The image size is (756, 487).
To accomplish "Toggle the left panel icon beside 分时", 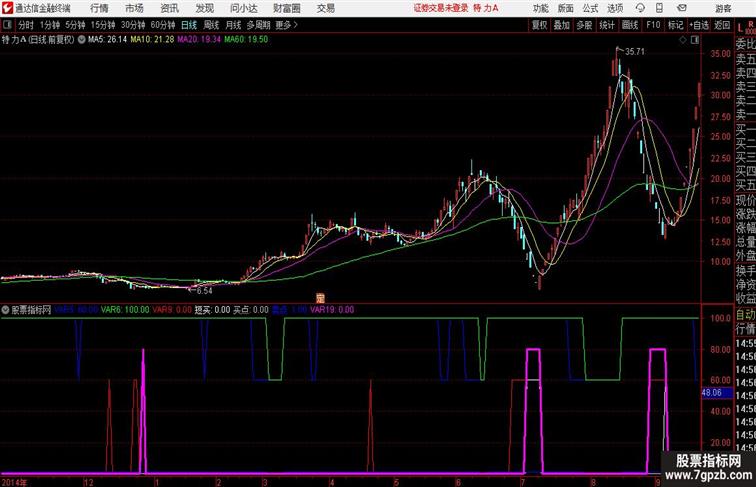I will 7,25.
